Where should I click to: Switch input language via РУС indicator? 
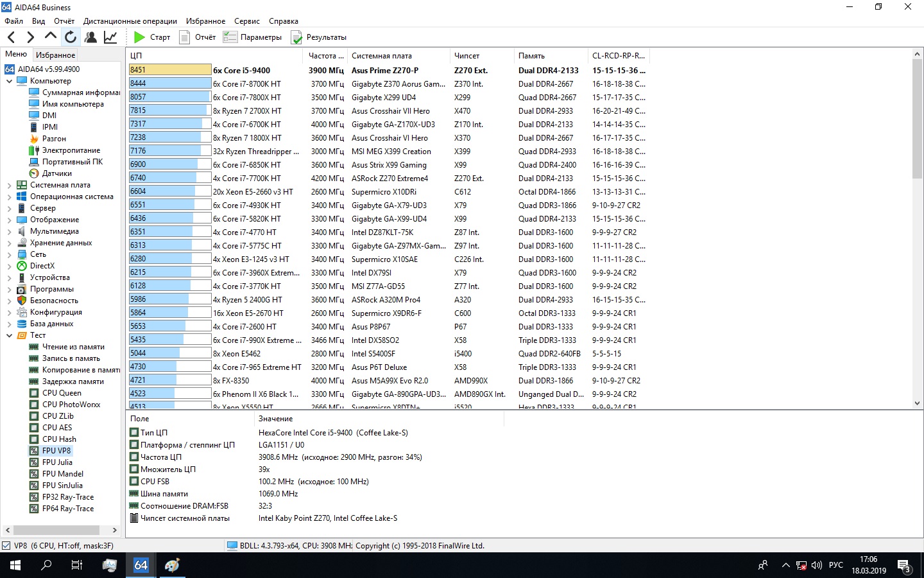pyautogui.click(x=836, y=565)
